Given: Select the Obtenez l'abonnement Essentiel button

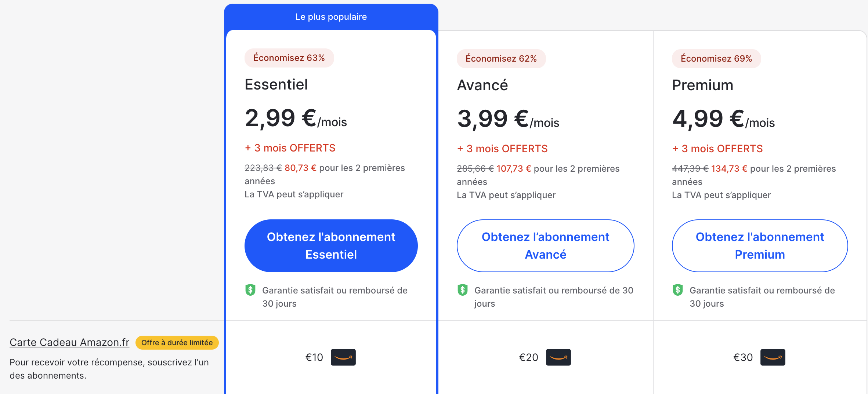Looking at the screenshot, I should point(331,246).
